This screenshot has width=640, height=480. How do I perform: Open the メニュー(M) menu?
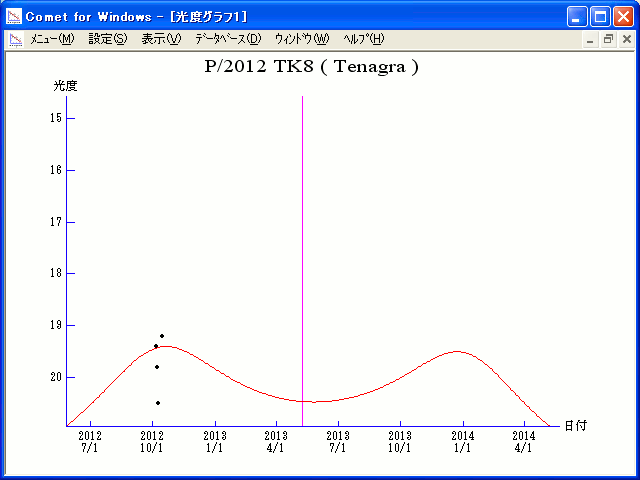(x=52, y=39)
